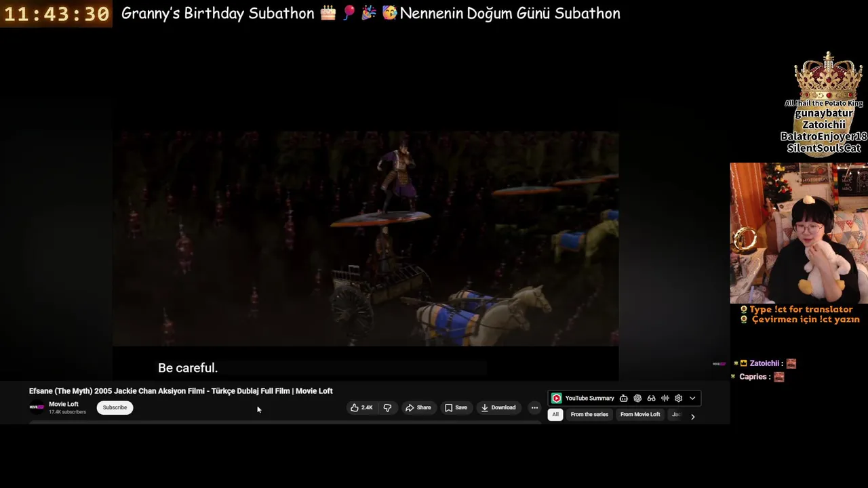Click Zatoichii's chat message

point(764,363)
